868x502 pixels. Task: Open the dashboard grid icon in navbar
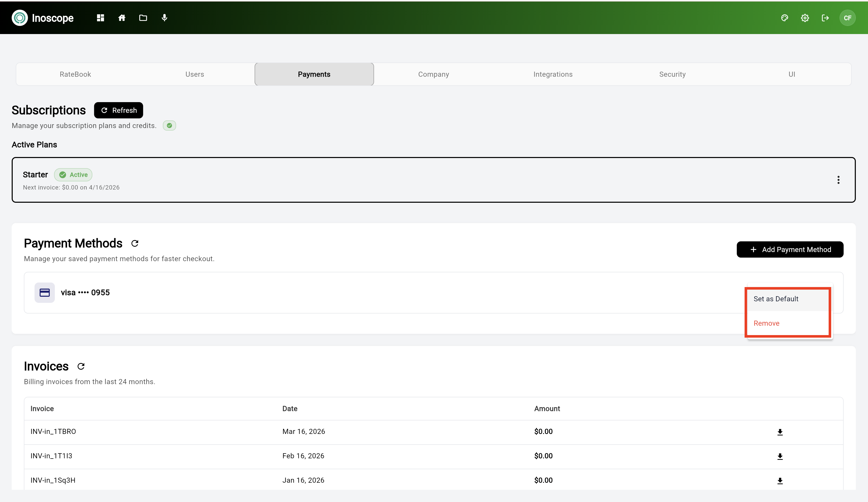[100, 18]
